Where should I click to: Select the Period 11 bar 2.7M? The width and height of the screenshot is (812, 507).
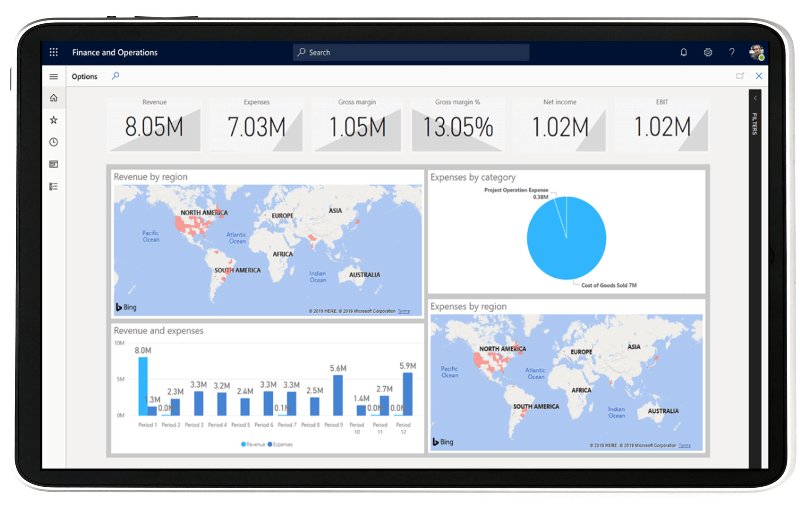384,405
